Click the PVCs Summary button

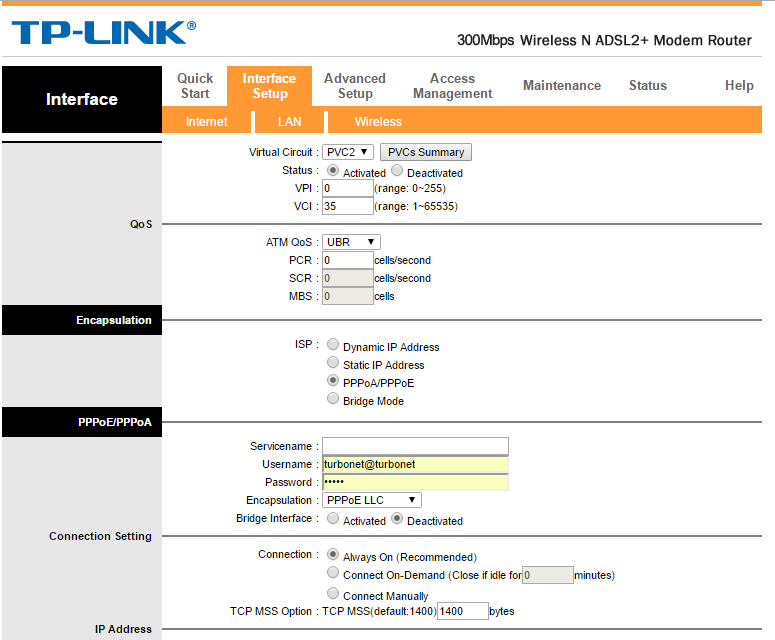(x=426, y=152)
